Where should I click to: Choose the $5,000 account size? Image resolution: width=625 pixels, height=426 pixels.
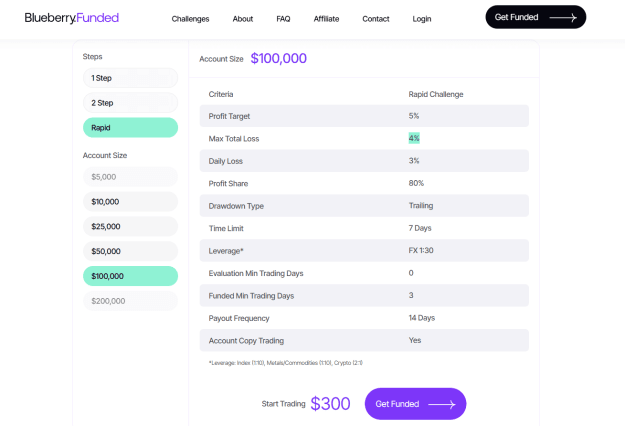point(130,177)
